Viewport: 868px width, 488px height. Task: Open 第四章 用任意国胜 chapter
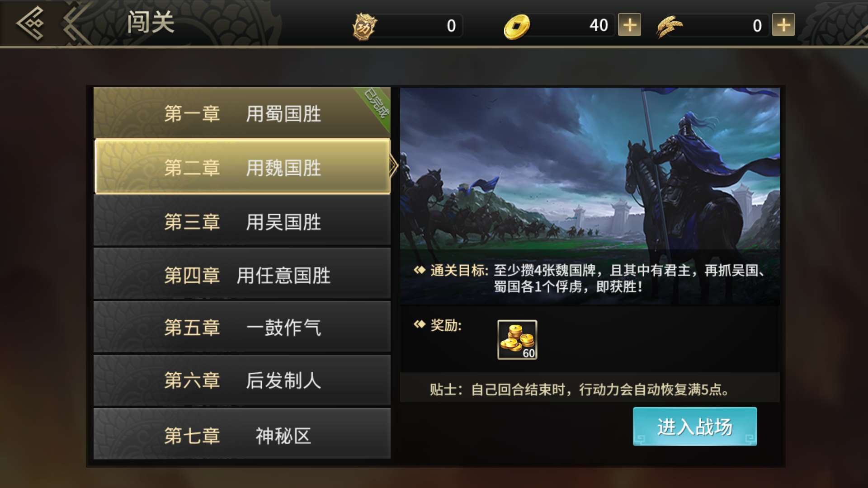click(x=242, y=275)
